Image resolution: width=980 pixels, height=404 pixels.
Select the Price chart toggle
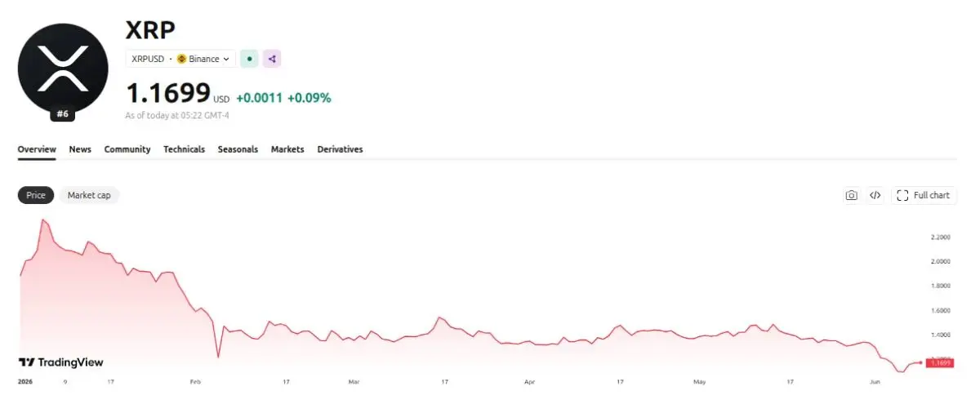point(36,195)
